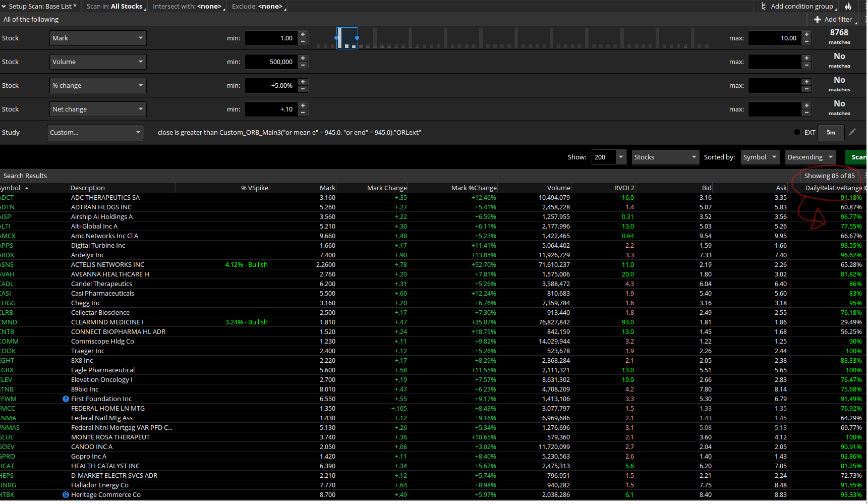The image size is (868, 504).
Task: Grab the left Mark histogram range handle
Action: point(336,38)
